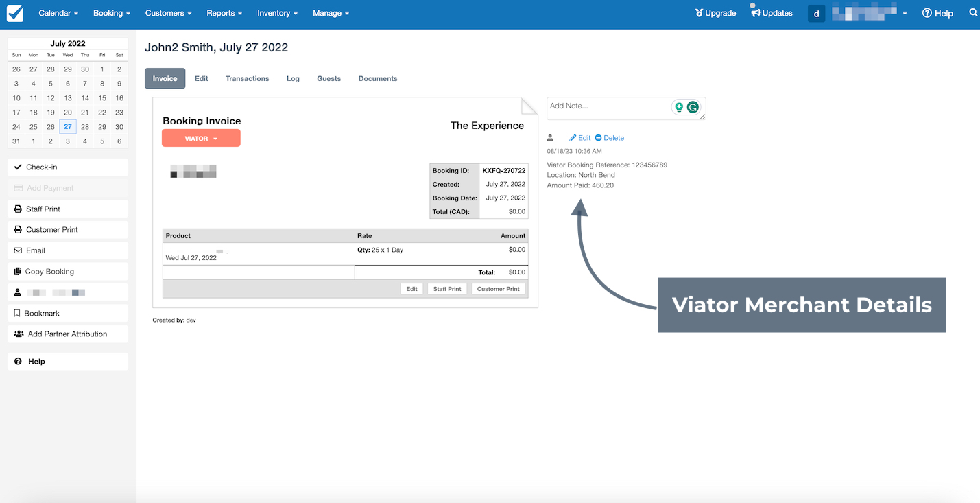980x503 pixels.
Task: Open the VIATOR status dropdown
Action: [x=201, y=138]
